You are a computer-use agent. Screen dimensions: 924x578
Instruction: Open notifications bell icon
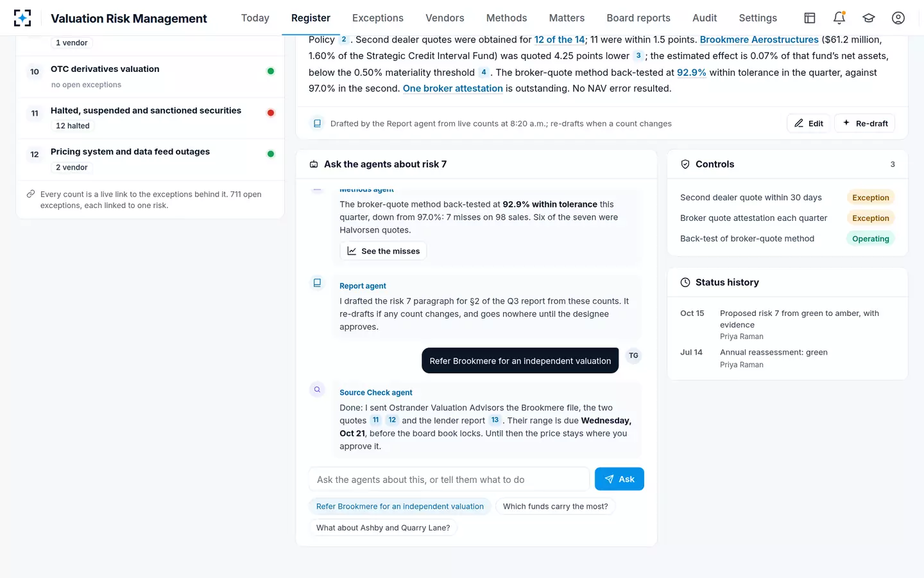click(x=839, y=18)
